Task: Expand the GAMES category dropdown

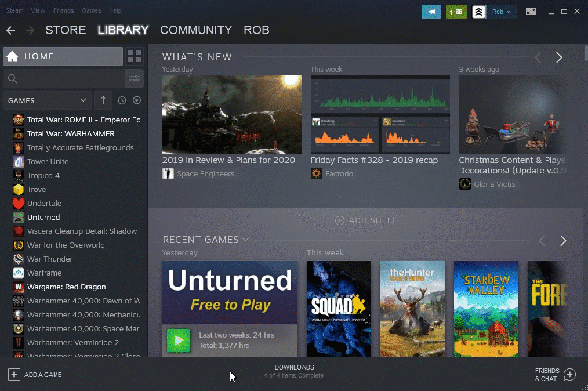Action: (x=47, y=100)
